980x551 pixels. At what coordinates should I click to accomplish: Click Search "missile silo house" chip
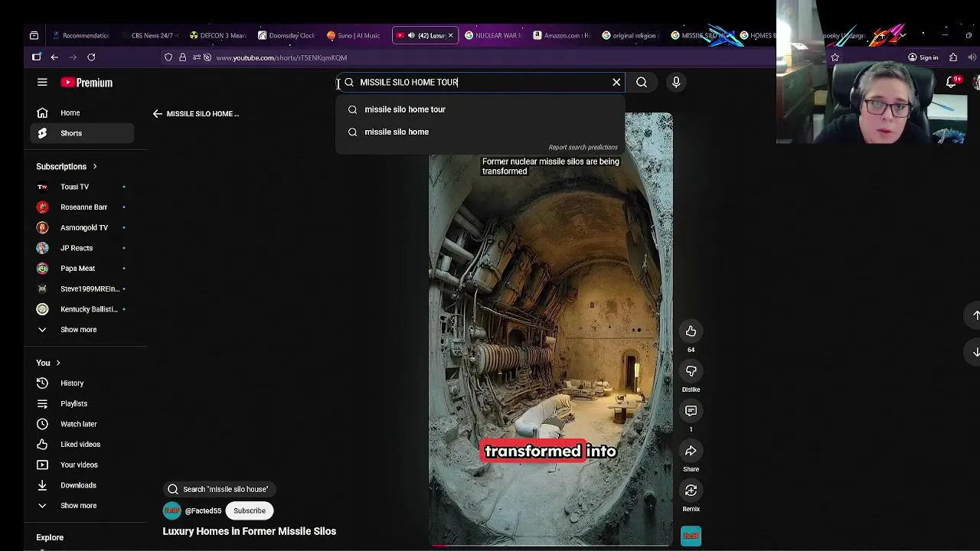(219, 489)
